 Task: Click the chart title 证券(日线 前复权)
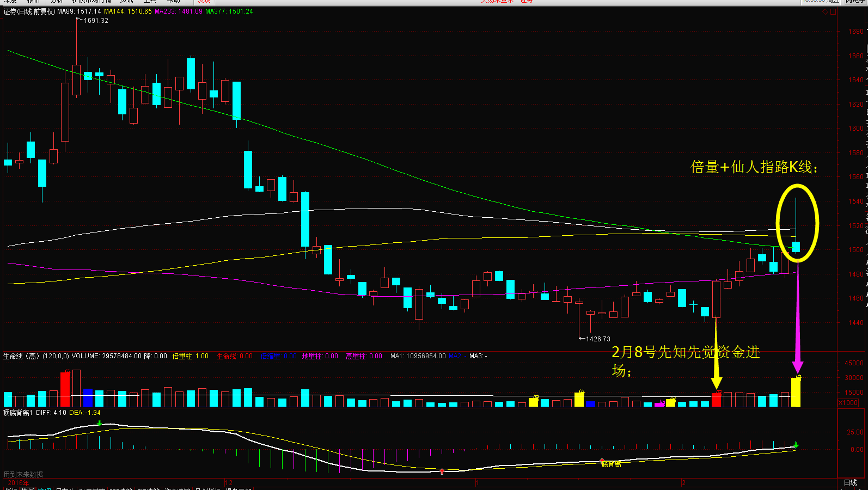[x=29, y=11]
